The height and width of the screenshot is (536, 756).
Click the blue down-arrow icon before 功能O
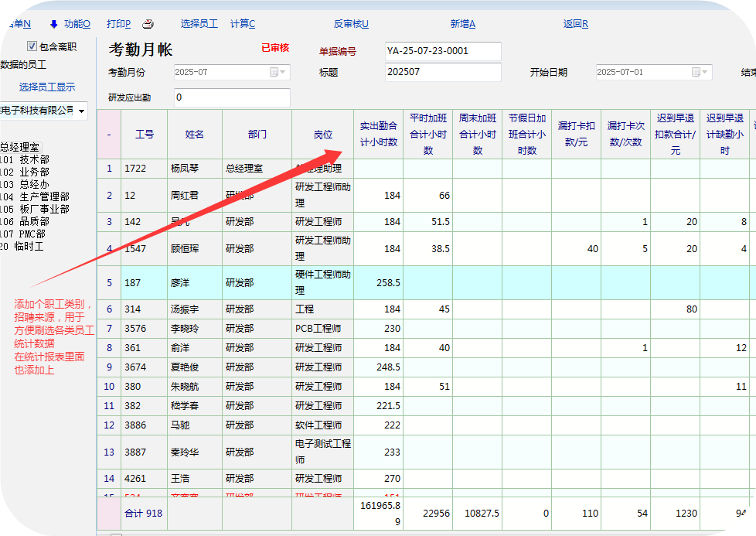53,24
